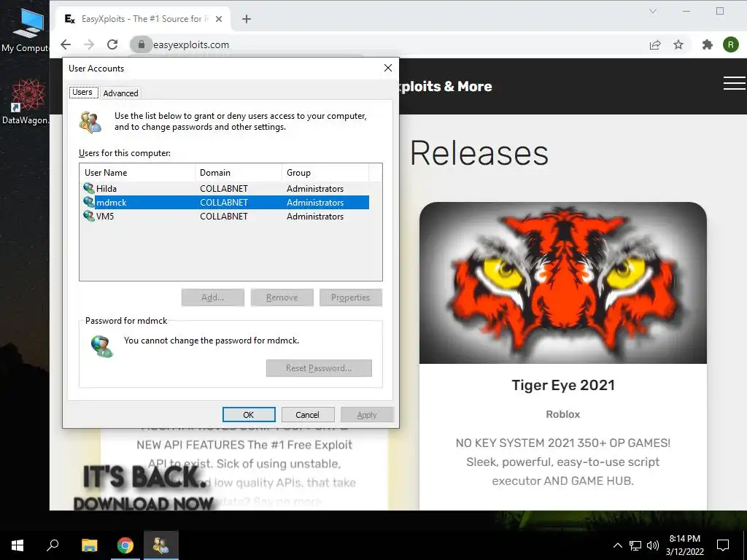Screen dimensions: 747x560
Task: Sort by the User Name column header
Action: pos(138,173)
